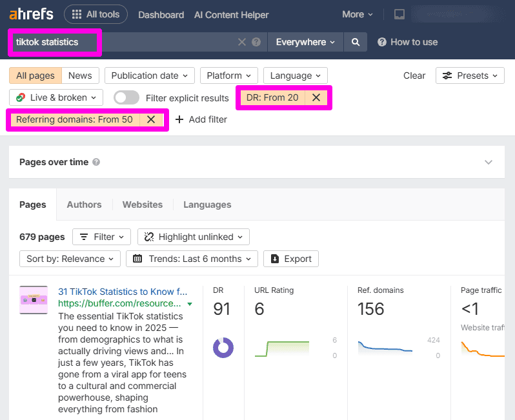Switch to the News tab
Viewport: 515px width, 420px height.
pos(80,75)
